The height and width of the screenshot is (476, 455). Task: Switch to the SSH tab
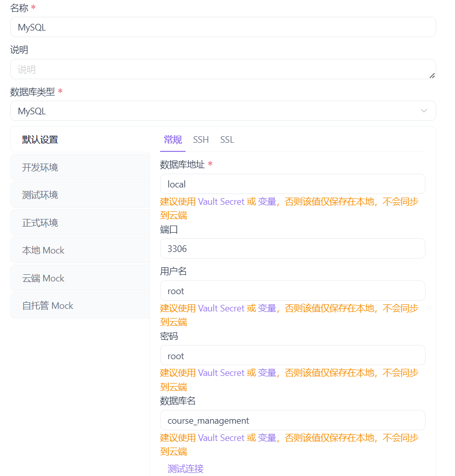(x=201, y=140)
